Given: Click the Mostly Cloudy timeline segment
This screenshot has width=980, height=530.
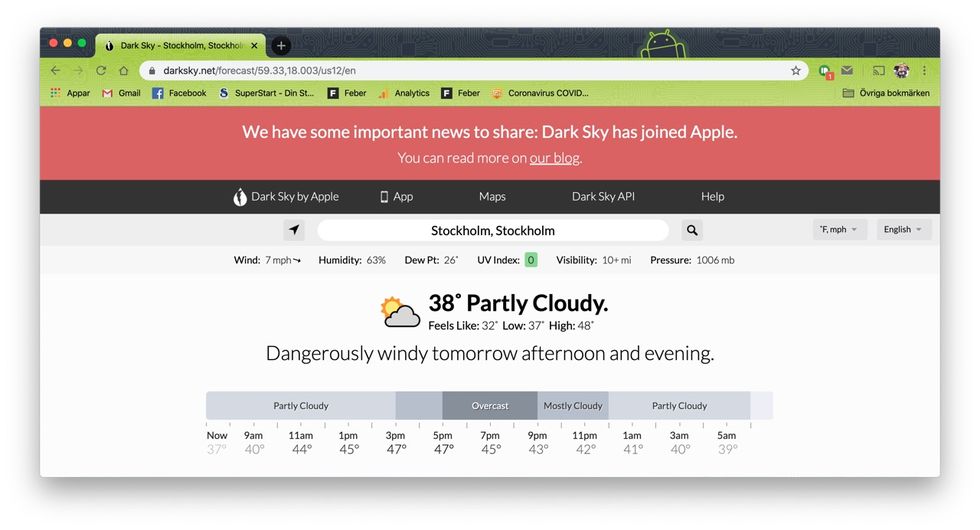Looking at the screenshot, I should coord(573,406).
